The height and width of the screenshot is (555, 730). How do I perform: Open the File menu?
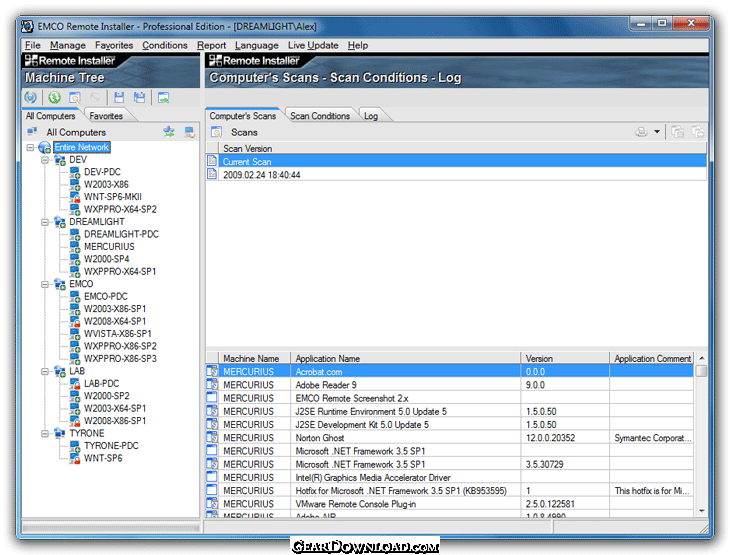33,45
